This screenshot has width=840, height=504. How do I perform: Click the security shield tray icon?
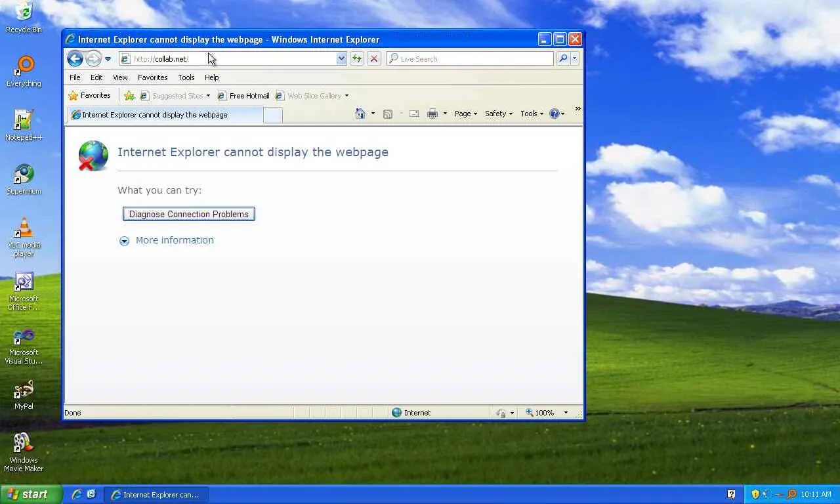[x=755, y=494]
